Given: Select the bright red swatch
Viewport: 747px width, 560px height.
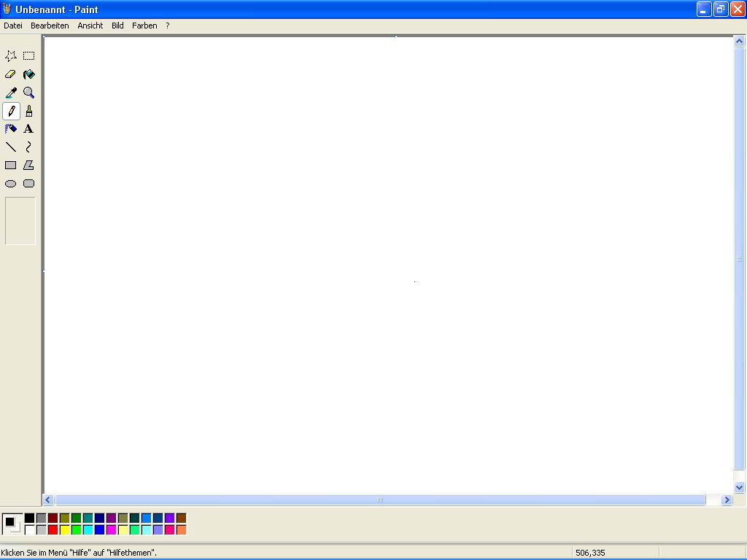Looking at the screenshot, I should pos(53,529).
